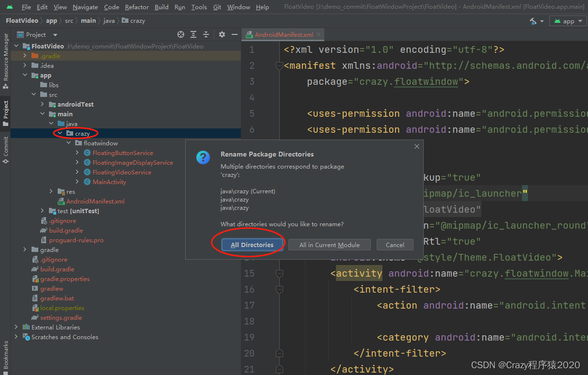588x375 pixels.
Task: Select AndroidManifest.xml in project tree
Action: tap(95, 201)
